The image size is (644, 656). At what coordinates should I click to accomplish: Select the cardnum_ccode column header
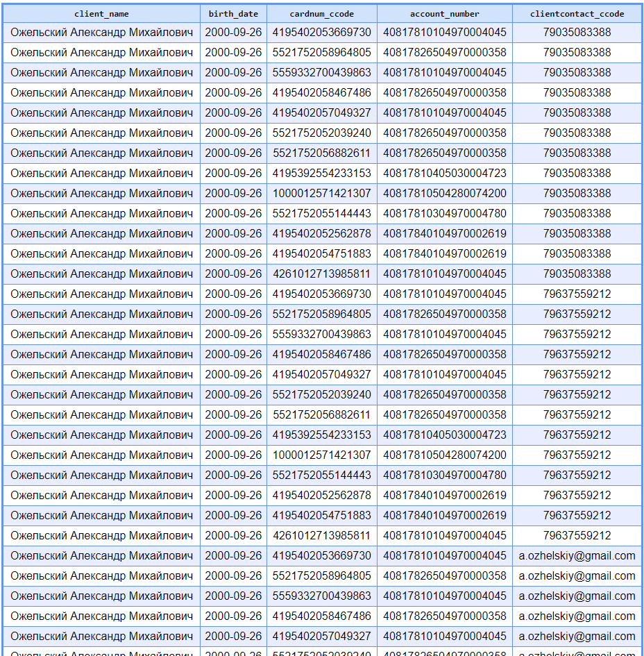[321, 14]
